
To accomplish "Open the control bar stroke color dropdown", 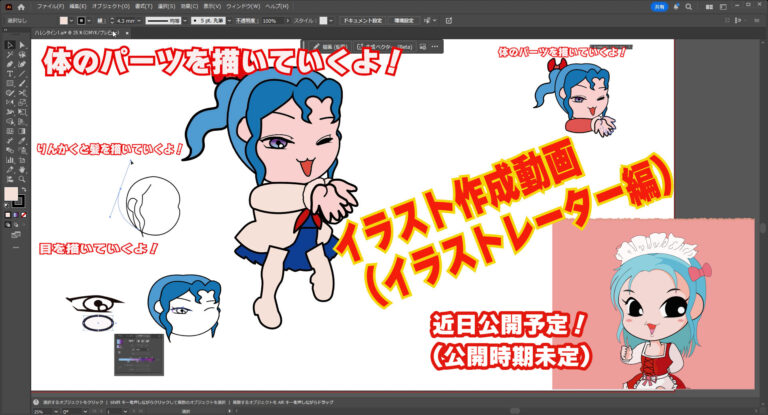I will click(89, 21).
